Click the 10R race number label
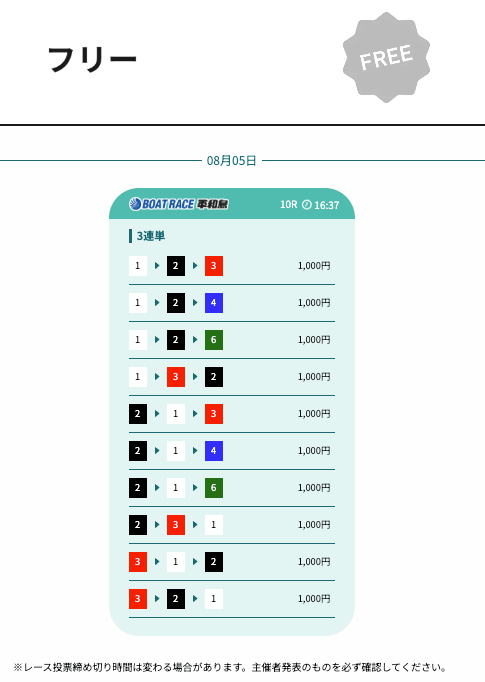 (x=288, y=204)
